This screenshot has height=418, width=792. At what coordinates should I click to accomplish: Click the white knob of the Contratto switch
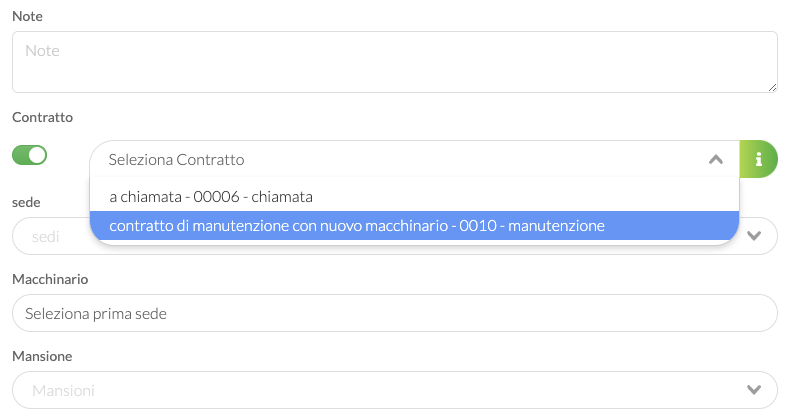tap(37, 155)
